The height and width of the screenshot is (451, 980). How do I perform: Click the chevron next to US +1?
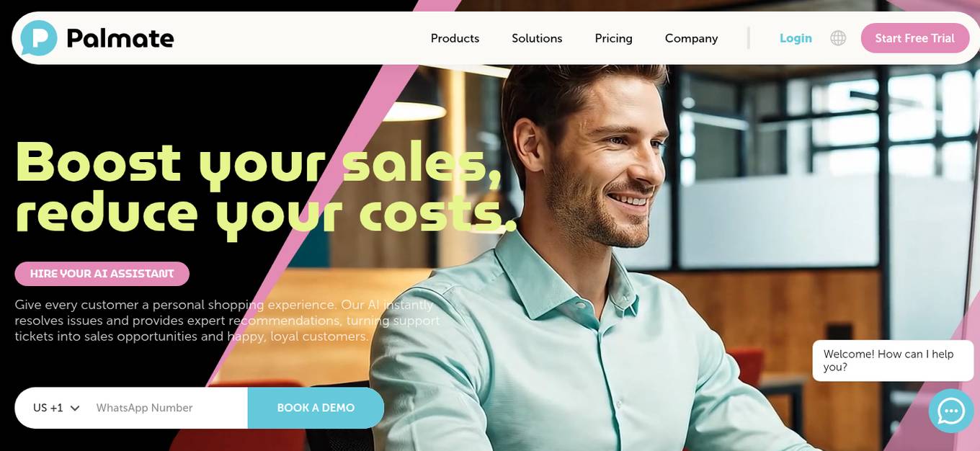point(74,408)
